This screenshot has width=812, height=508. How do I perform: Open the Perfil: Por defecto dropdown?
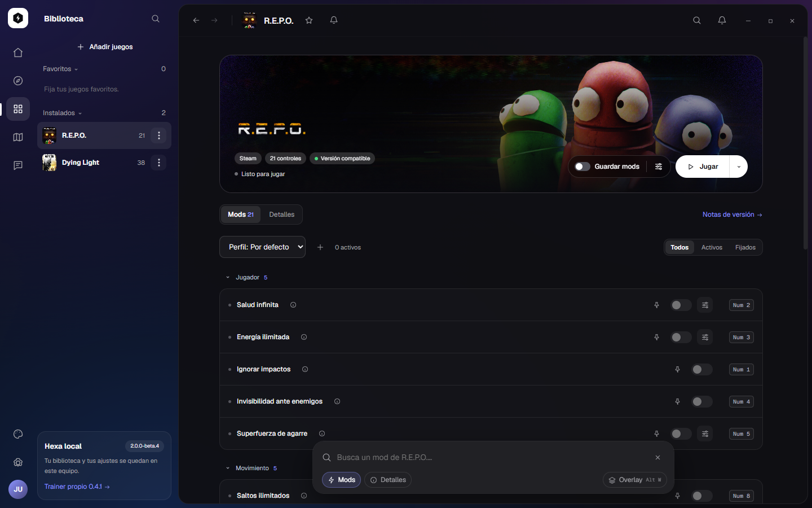point(262,247)
